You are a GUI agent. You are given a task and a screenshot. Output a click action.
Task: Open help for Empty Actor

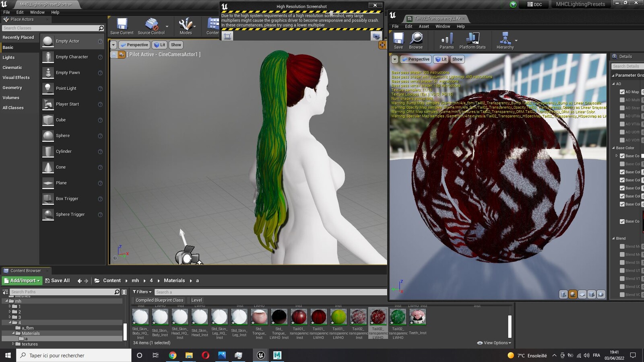click(x=100, y=41)
